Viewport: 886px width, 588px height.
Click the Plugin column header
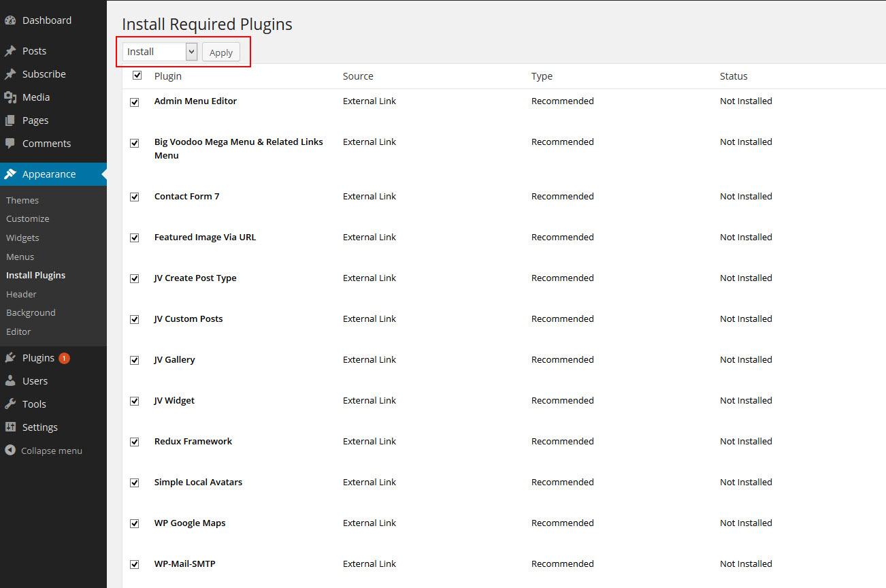pyautogui.click(x=168, y=76)
